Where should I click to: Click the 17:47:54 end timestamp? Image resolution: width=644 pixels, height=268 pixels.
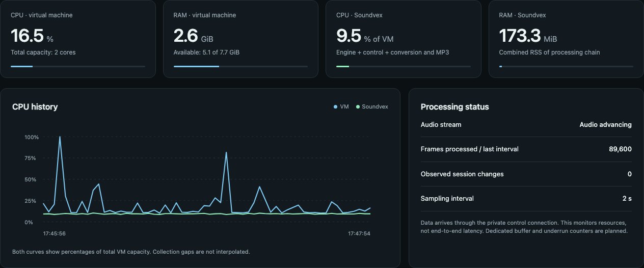click(x=359, y=233)
